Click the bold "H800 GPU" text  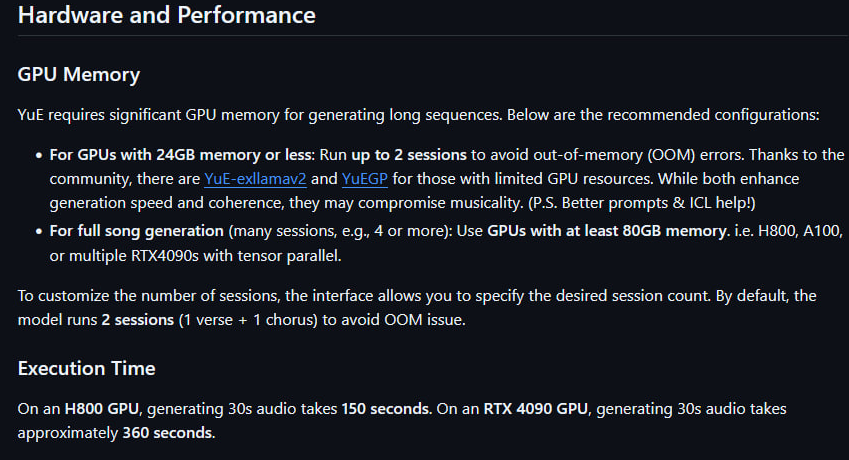pos(102,409)
